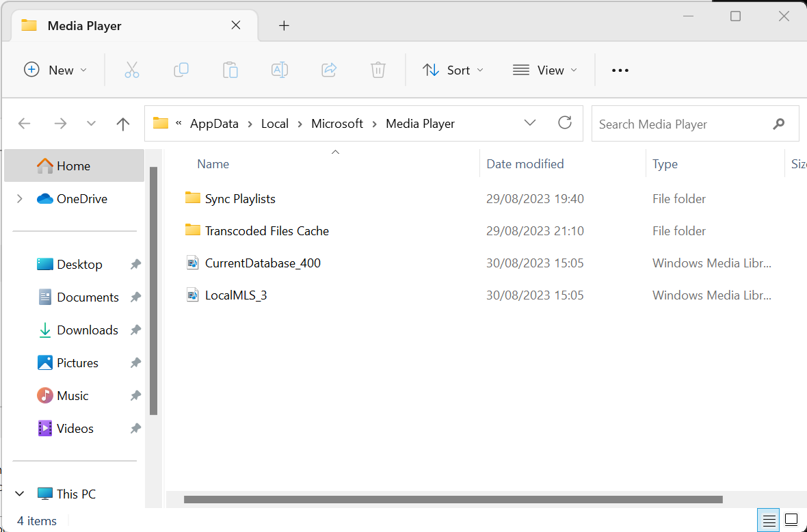Switch to details view layout toggle
Viewport: 807px width, 532px height.
pyautogui.click(x=769, y=519)
